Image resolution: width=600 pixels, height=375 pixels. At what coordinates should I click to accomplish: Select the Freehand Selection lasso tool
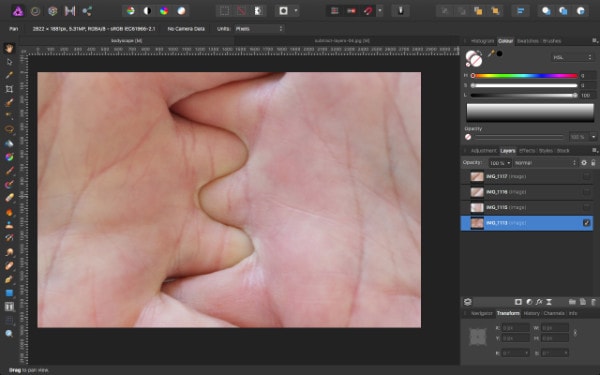coord(9,129)
